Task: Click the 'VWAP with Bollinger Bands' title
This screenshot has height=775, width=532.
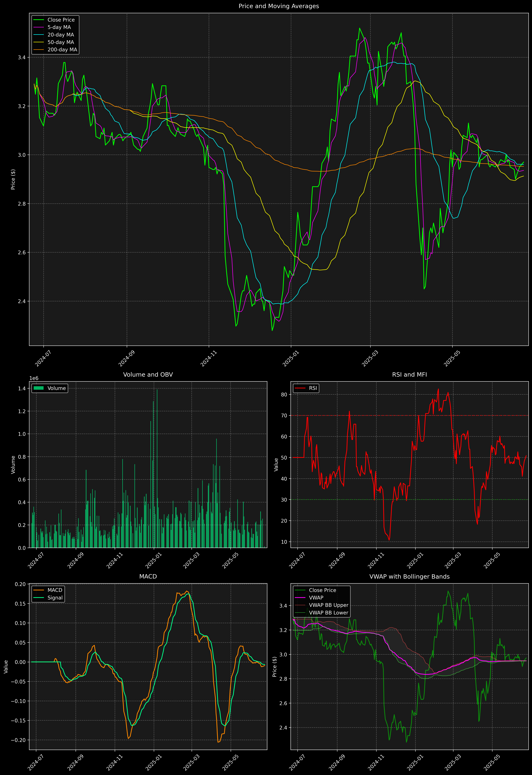Action: tap(409, 577)
